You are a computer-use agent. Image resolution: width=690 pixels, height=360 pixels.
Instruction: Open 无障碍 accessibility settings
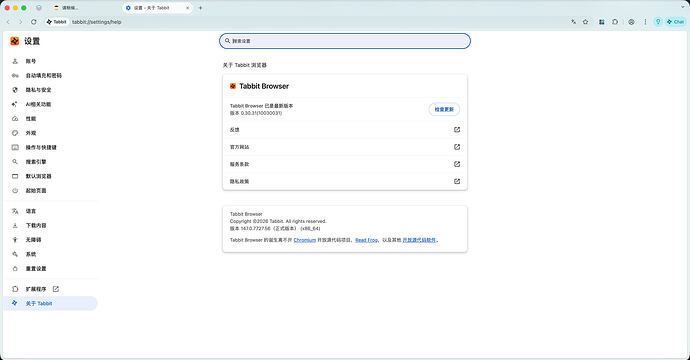coord(33,240)
